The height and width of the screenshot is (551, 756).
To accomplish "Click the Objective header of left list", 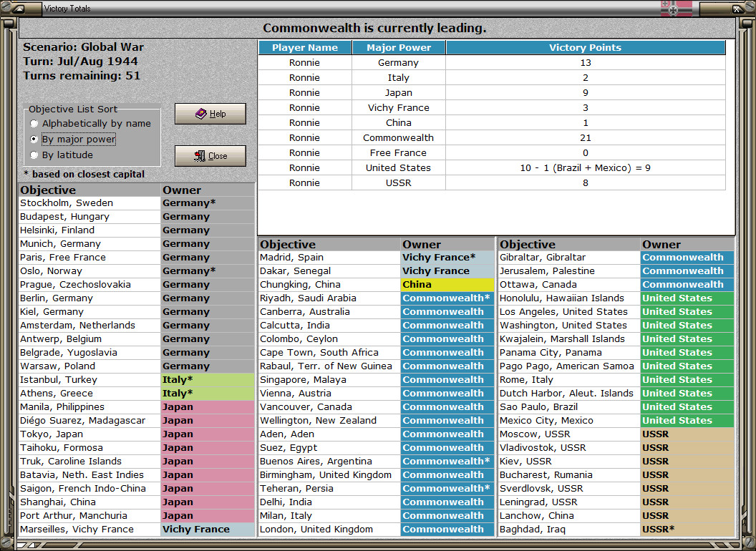I will (x=89, y=190).
